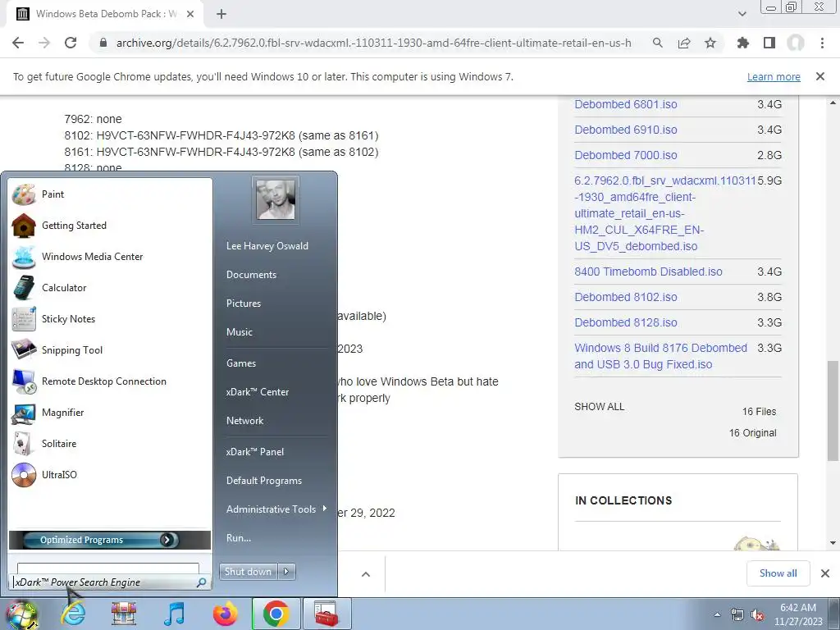This screenshot has width=840, height=630.
Task: Open xDark Center
Action: 257,392
